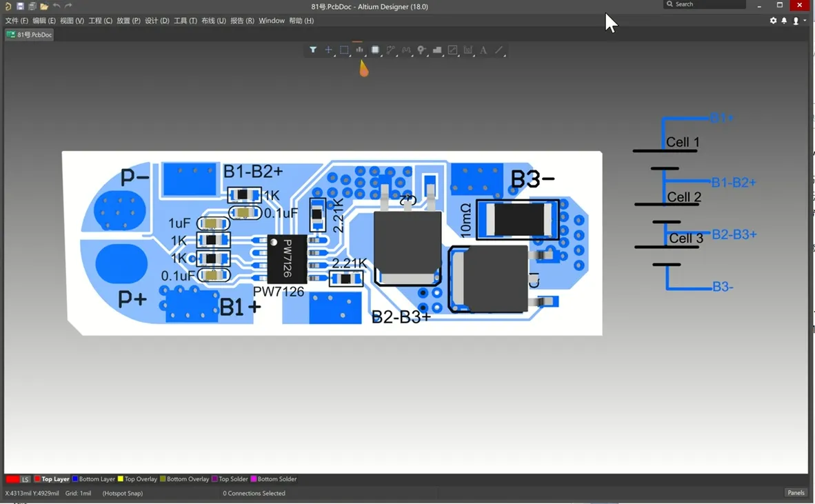
Task: Select the tuning length tool
Action: click(x=406, y=50)
